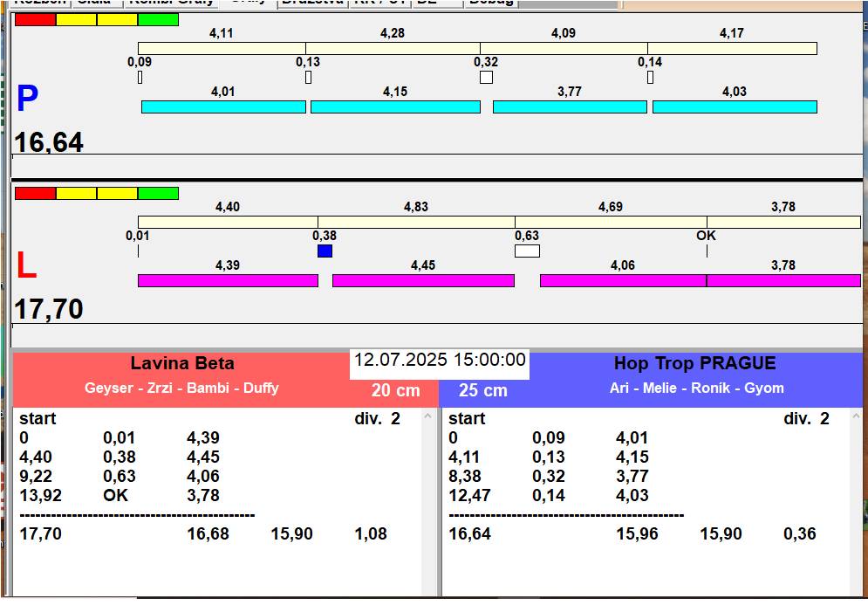Viewport: 868px width, 612px height.
Task: Click the OK pass label in lane L chart
Action: coord(707,236)
